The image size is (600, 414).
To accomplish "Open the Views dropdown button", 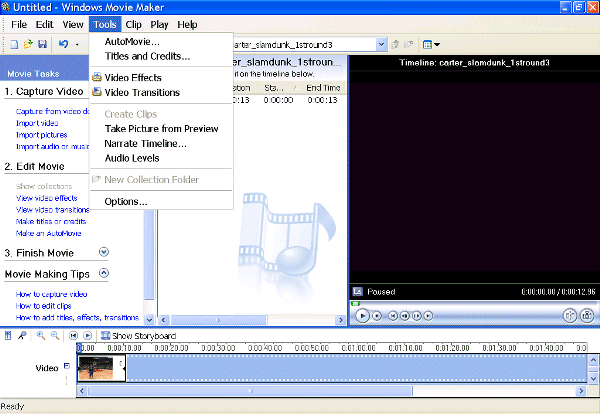I will click(x=431, y=45).
